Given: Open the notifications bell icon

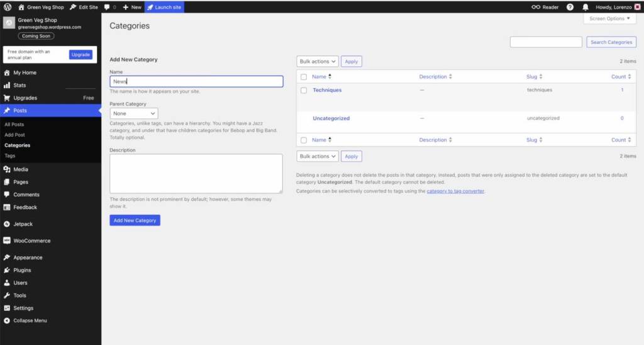Looking at the screenshot, I should tap(586, 7).
